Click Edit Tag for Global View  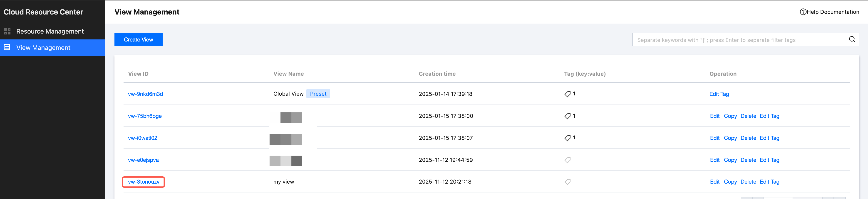(x=719, y=94)
